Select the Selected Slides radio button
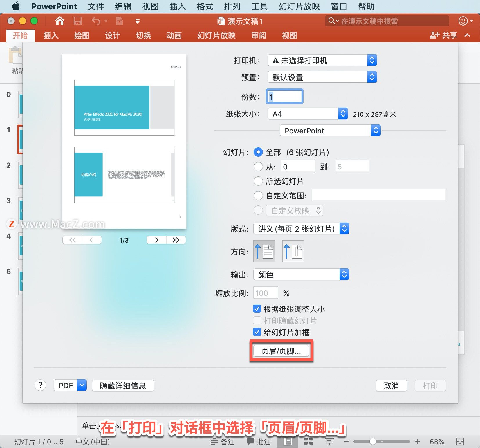This screenshot has height=448, width=480. click(x=258, y=181)
